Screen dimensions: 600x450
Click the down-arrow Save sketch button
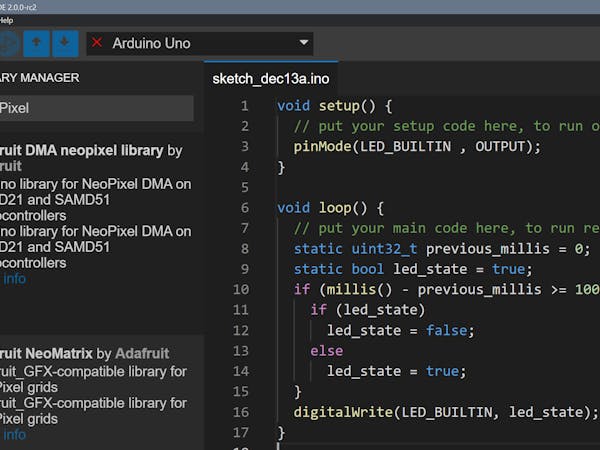point(64,44)
